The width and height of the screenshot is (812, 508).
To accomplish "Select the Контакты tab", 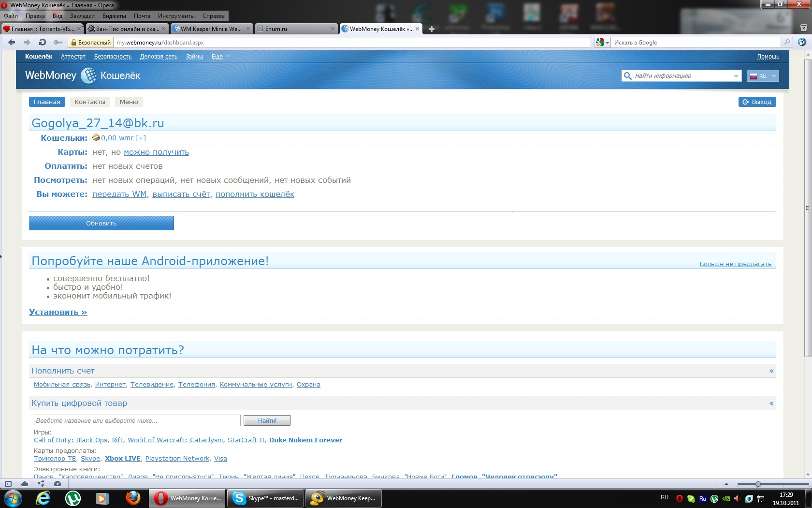I will (x=90, y=102).
